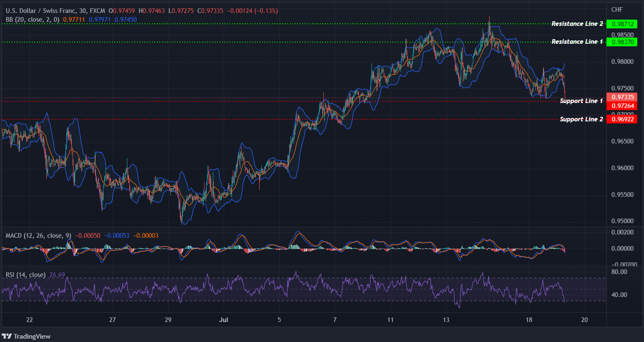Click the Support Line 2 text on the chart
This screenshot has width=644, height=342.
(x=581, y=119)
